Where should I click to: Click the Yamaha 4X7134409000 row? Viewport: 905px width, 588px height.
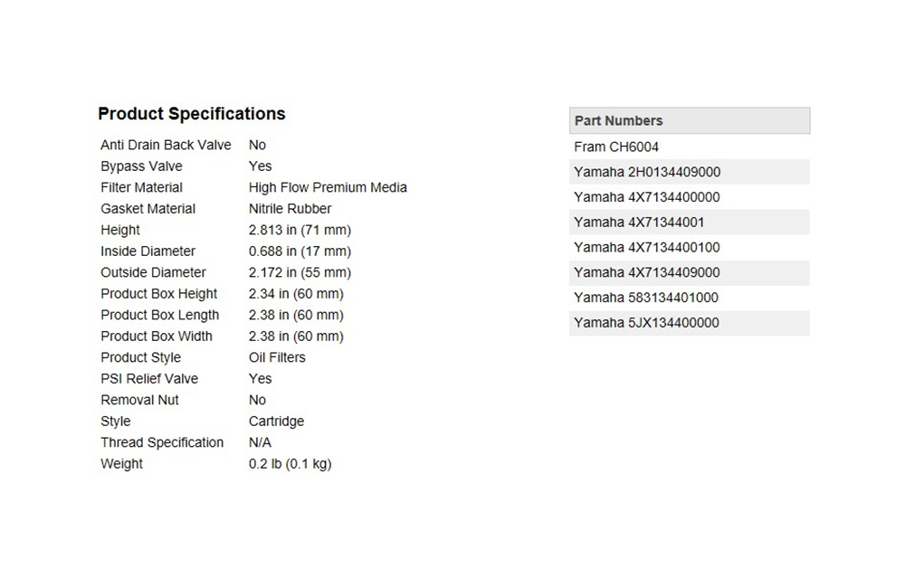pyautogui.click(x=690, y=272)
